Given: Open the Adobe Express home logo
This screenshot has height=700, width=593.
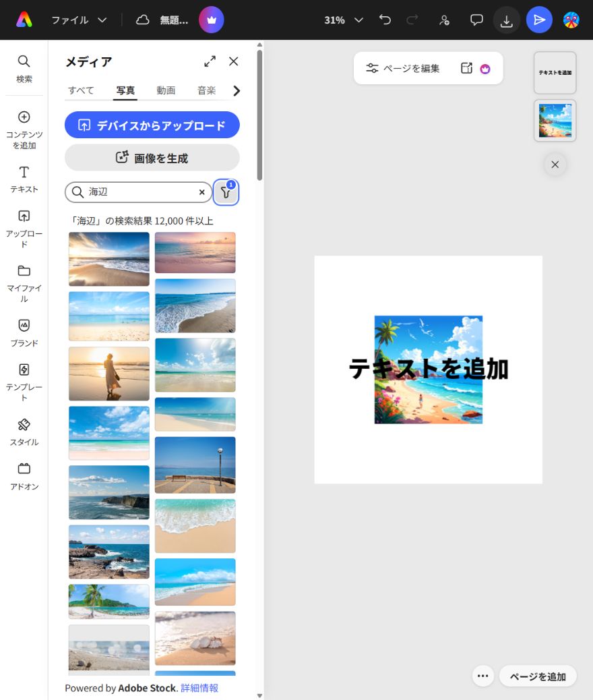Looking at the screenshot, I should pos(24,20).
